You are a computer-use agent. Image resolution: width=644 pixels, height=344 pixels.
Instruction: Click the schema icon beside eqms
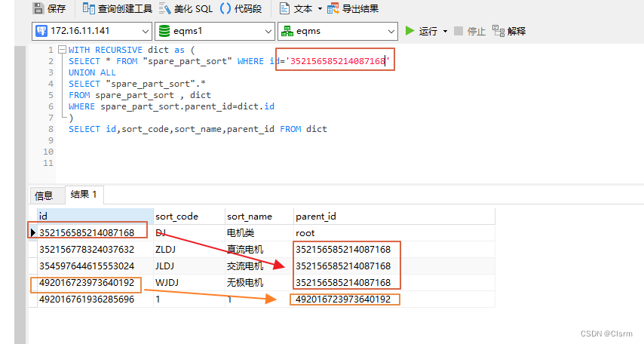287,31
